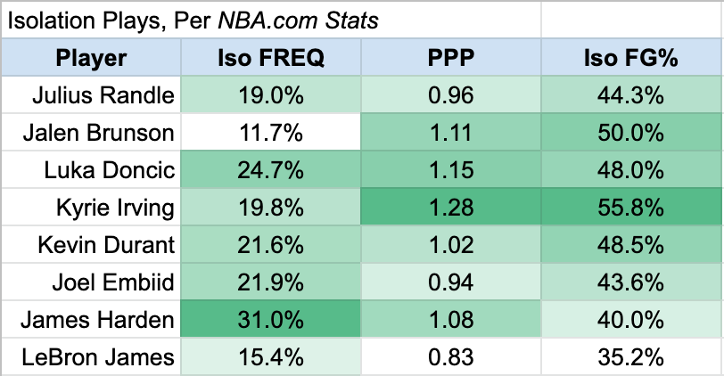The height and width of the screenshot is (376, 724).
Task: Click Jalen Brunson's 50.0% FG cell
Action: pyautogui.click(x=631, y=132)
